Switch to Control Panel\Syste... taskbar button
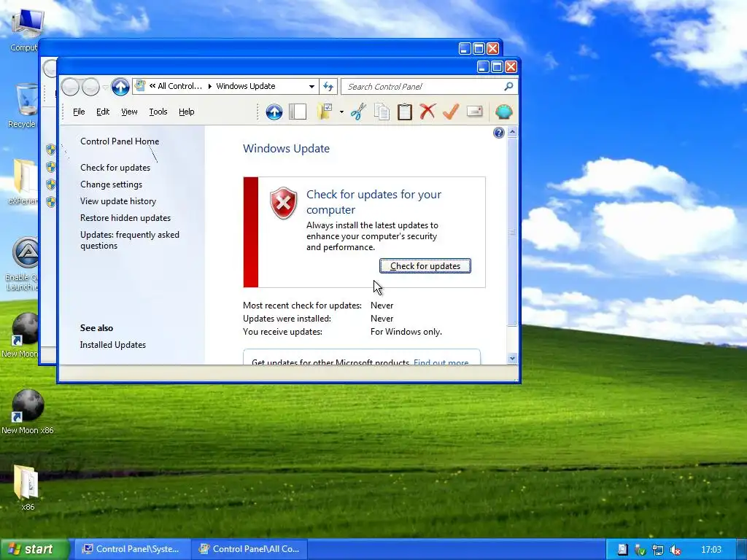Viewport: 747px width, 560px height. click(x=132, y=549)
